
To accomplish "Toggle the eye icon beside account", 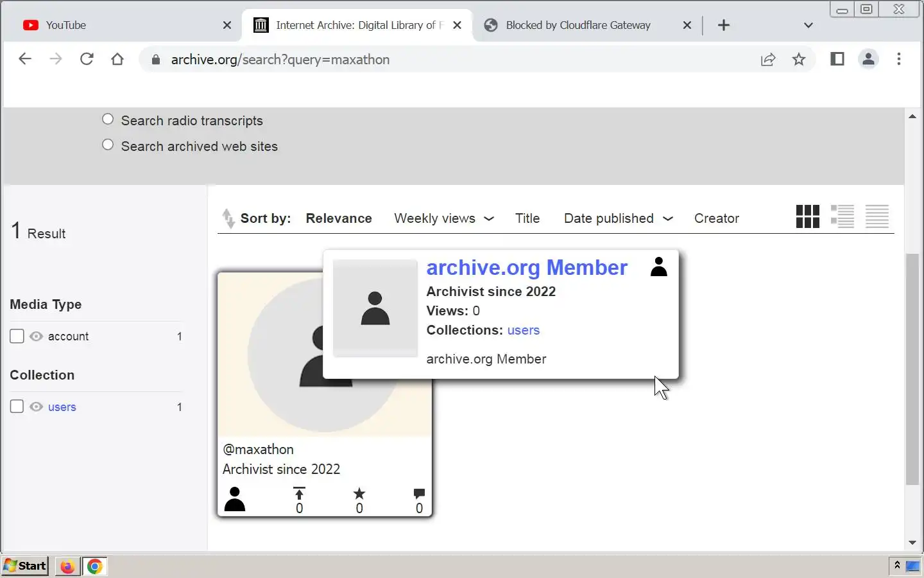I will pyautogui.click(x=37, y=336).
